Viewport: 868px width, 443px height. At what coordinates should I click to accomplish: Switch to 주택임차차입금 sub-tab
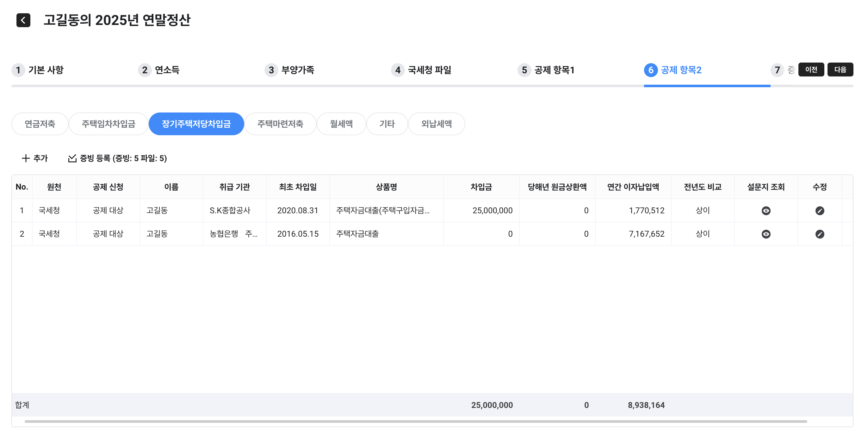pyautogui.click(x=108, y=124)
